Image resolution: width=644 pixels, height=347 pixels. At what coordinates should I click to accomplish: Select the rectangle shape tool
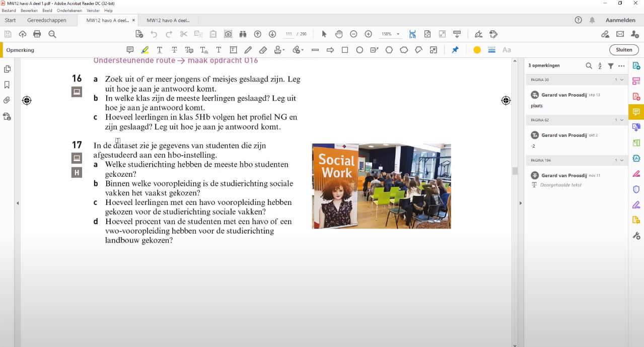(x=345, y=50)
